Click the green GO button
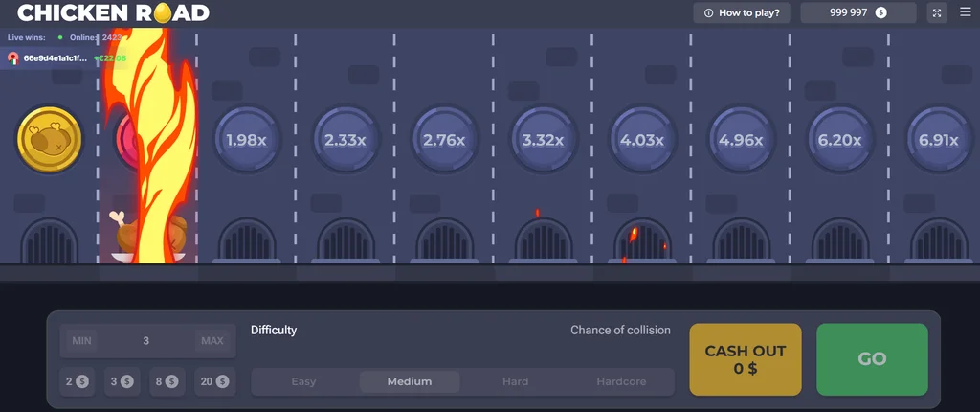 tap(872, 359)
